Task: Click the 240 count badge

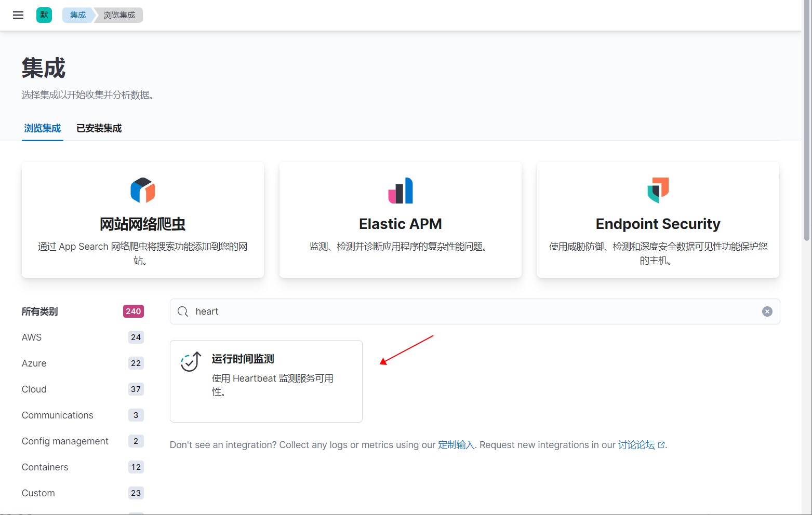Action: tap(134, 311)
